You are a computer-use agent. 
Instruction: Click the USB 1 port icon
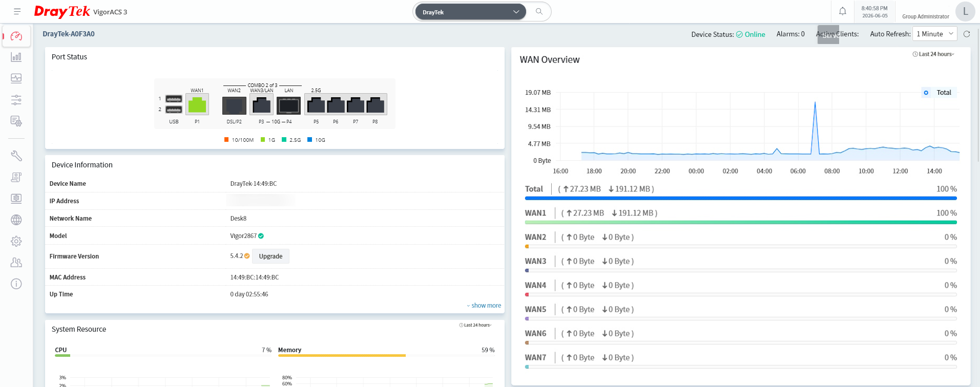(174, 99)
